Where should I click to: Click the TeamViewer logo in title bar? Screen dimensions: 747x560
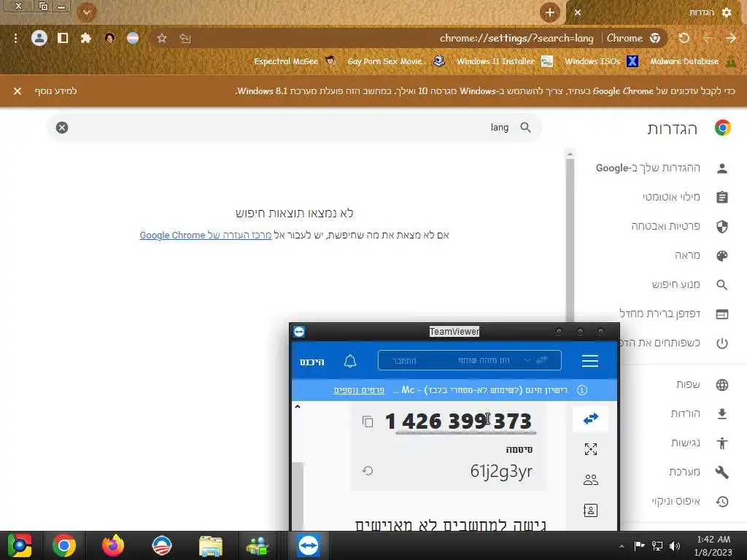[299, 332]
